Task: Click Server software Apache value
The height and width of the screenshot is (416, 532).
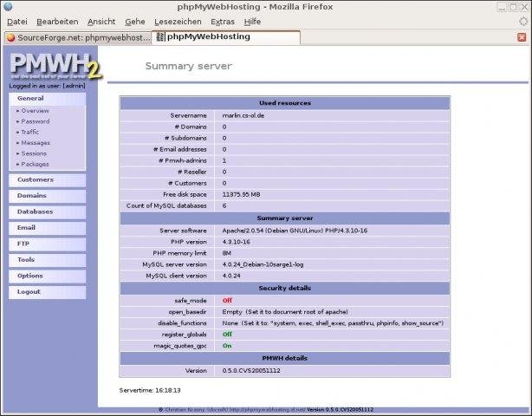Action: (x=295, y=231)
